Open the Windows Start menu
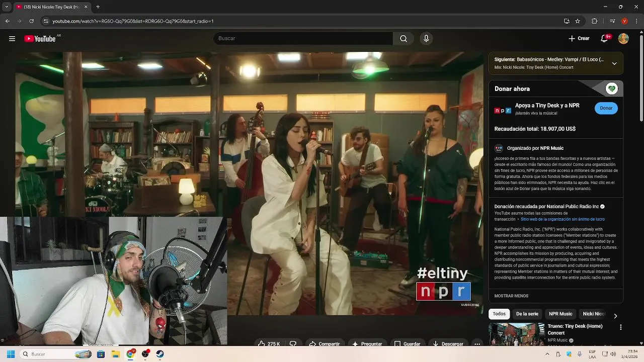The image size is (644, 362). coord(11,354)
